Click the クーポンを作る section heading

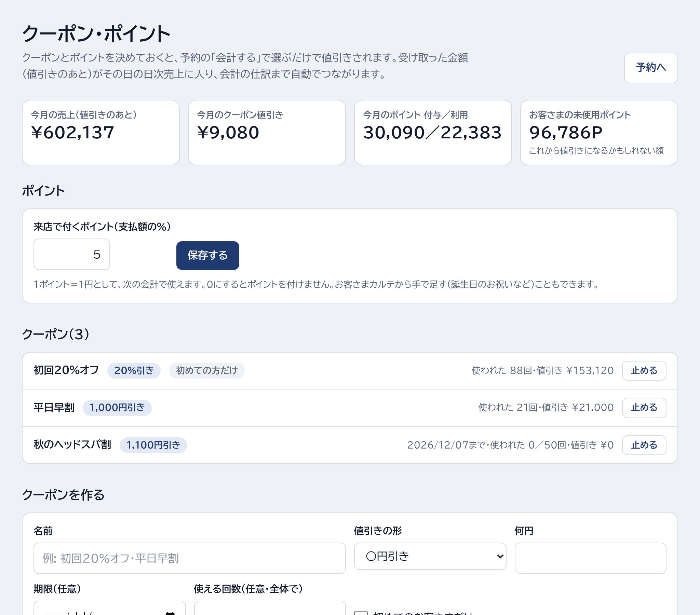tap(63, 495)
